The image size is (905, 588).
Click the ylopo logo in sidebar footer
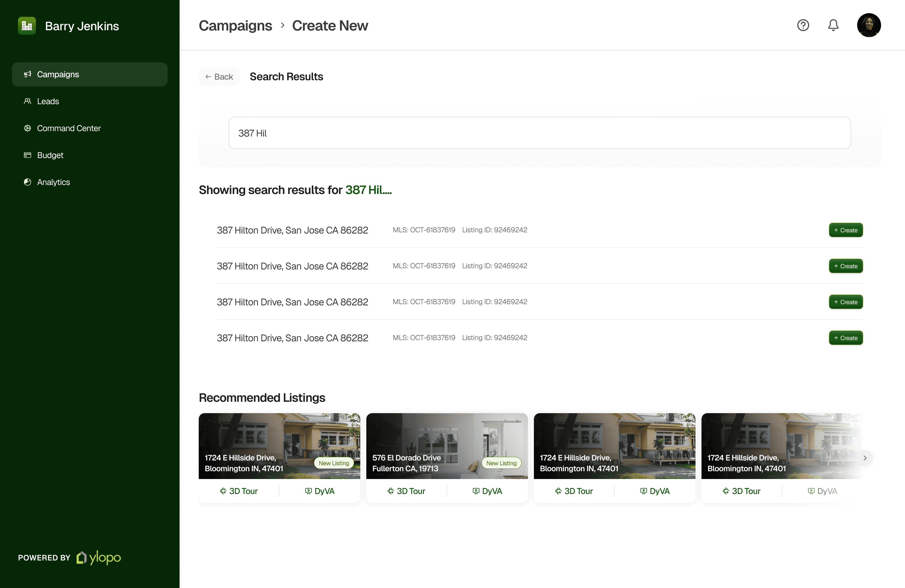(99, 557)
